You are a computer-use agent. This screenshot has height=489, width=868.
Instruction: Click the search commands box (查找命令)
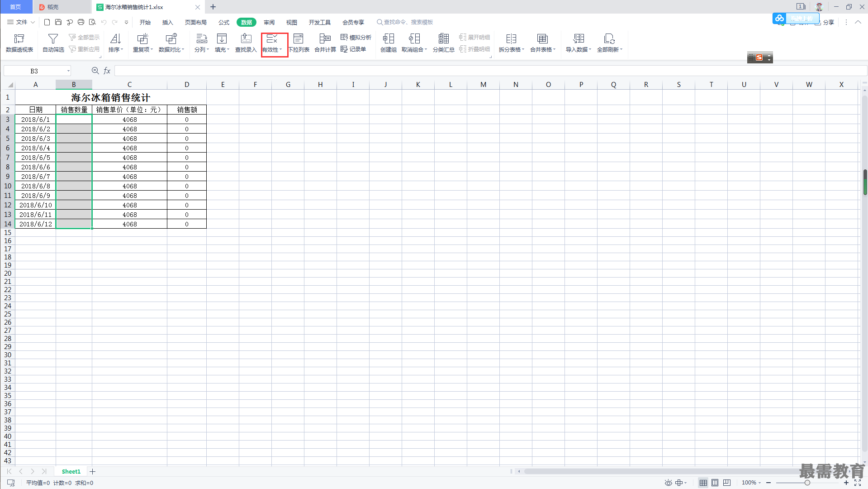click(405, 22)
